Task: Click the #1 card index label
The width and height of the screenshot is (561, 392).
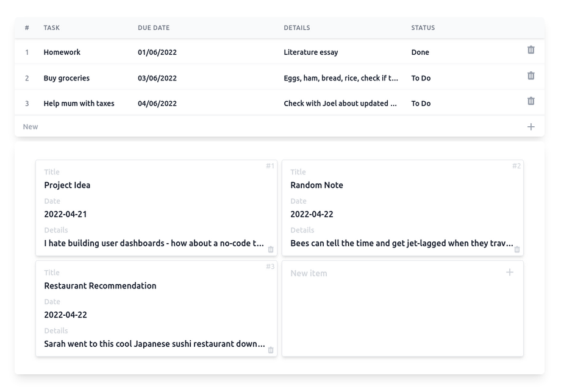Action: point(270,166)
